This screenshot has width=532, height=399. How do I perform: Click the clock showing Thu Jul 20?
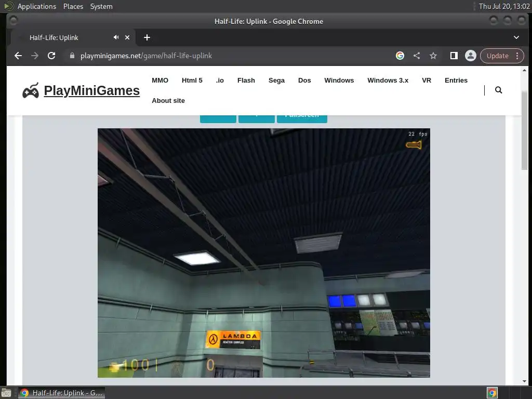pyautogui.click(x=504, y=6)
